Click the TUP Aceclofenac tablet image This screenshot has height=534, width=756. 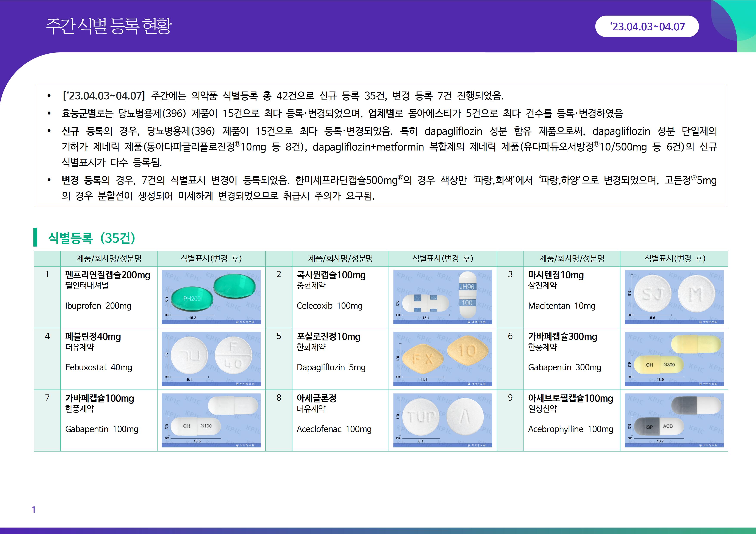pos(442,420)
